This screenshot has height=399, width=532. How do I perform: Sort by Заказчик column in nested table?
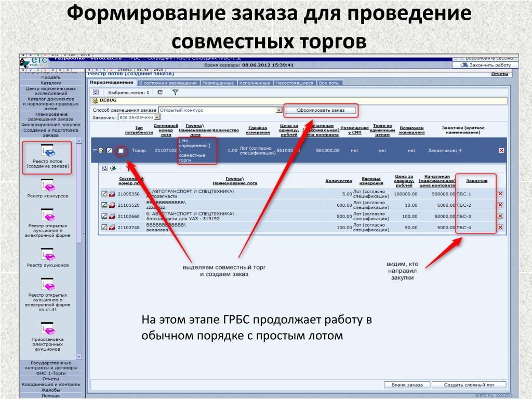click(x=477, y=181)
